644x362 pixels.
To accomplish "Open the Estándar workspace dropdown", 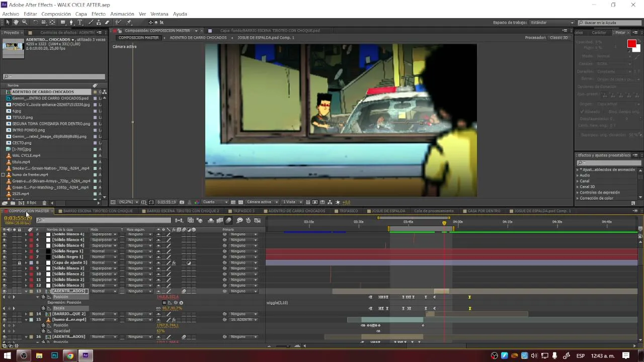I will [552, 23].
